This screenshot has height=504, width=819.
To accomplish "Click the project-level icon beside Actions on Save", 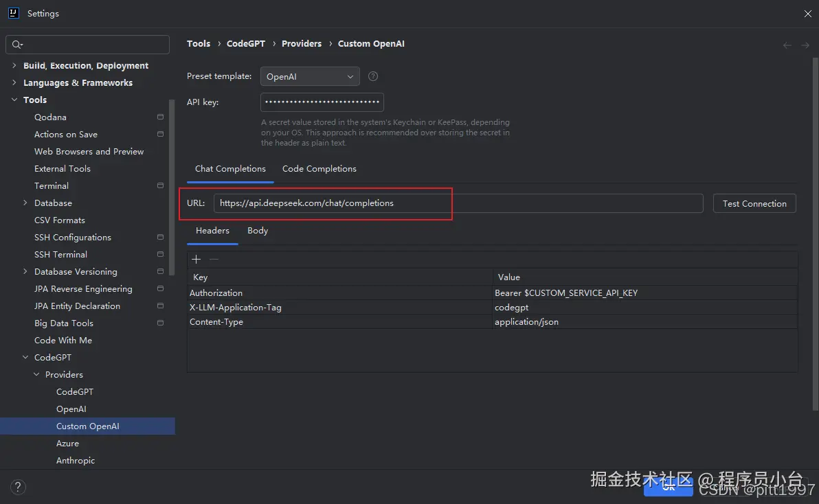I will tap(160, 134).
